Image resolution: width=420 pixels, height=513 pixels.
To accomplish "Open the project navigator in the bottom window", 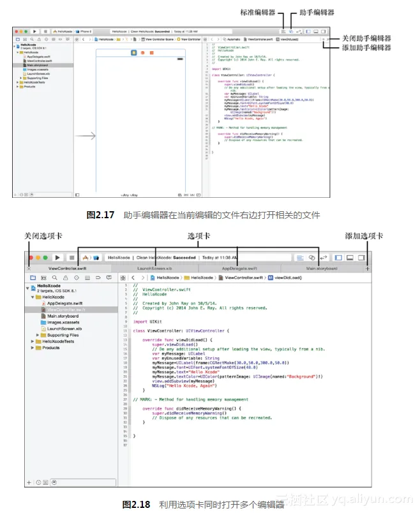I will pos(33,278).
